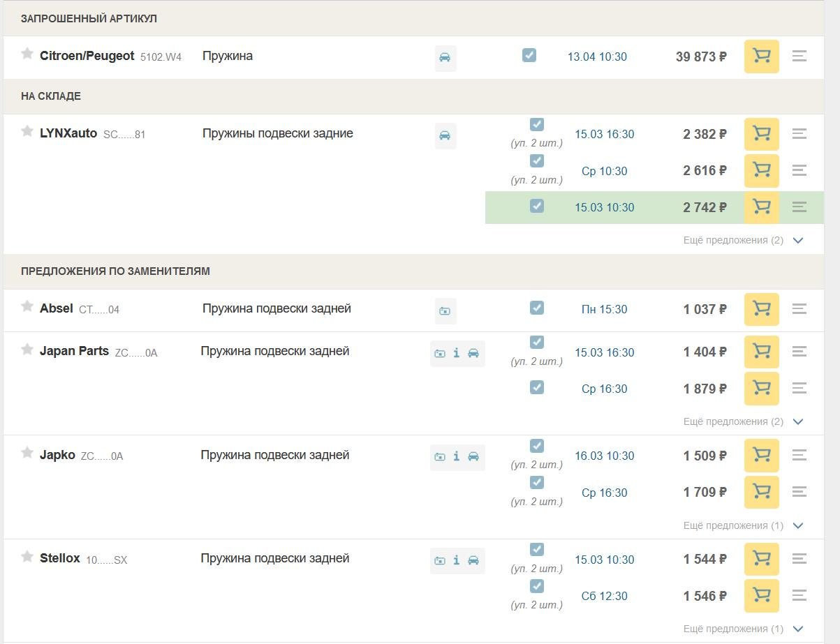This screenshot has width=840, height=644.
Task: Open car applicability icon for Stellox
Action: [x=473, y=560]
